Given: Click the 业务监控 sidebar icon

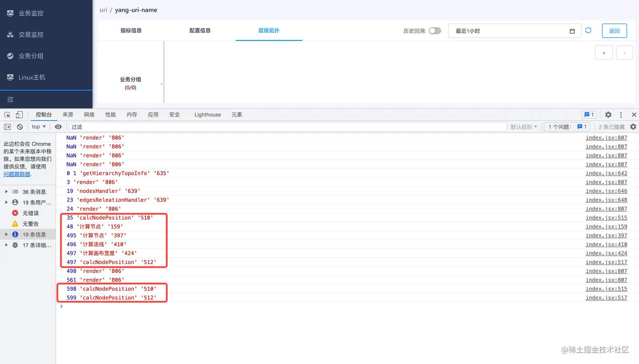Looking at the screenshot, I should click(x=10, y=14).
